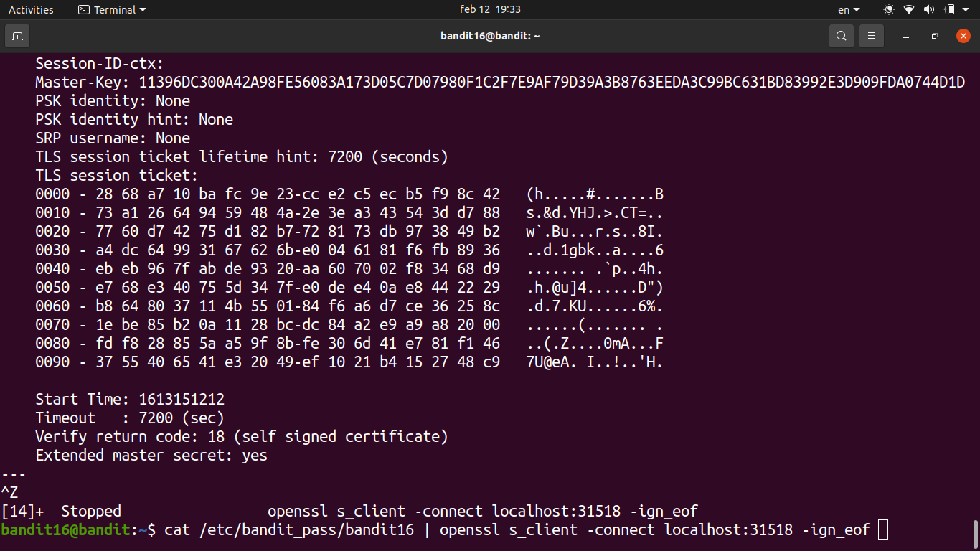This screenshot has width=980, height=551.
Task: Click the terminal search magnifier icon
Action: (841, 36)
